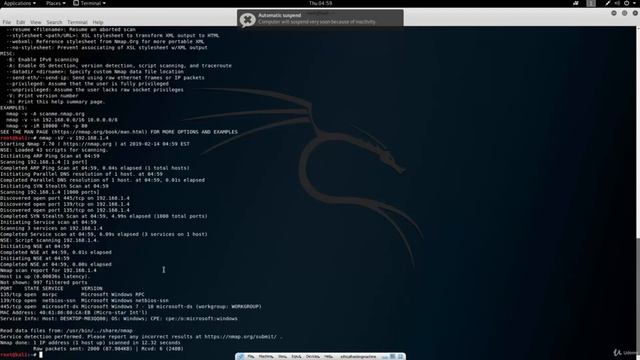Open the Terminal app menu in the top bar
The image size is (640, 360).
(x=89, y=3)
